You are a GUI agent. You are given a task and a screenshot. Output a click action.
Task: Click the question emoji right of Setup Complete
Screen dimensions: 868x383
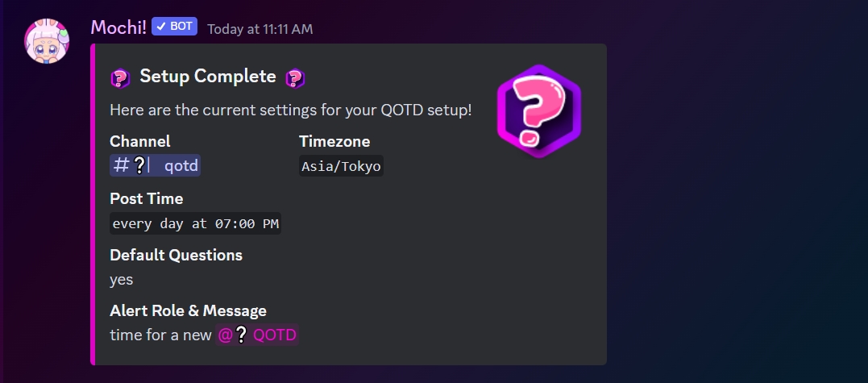295,78
